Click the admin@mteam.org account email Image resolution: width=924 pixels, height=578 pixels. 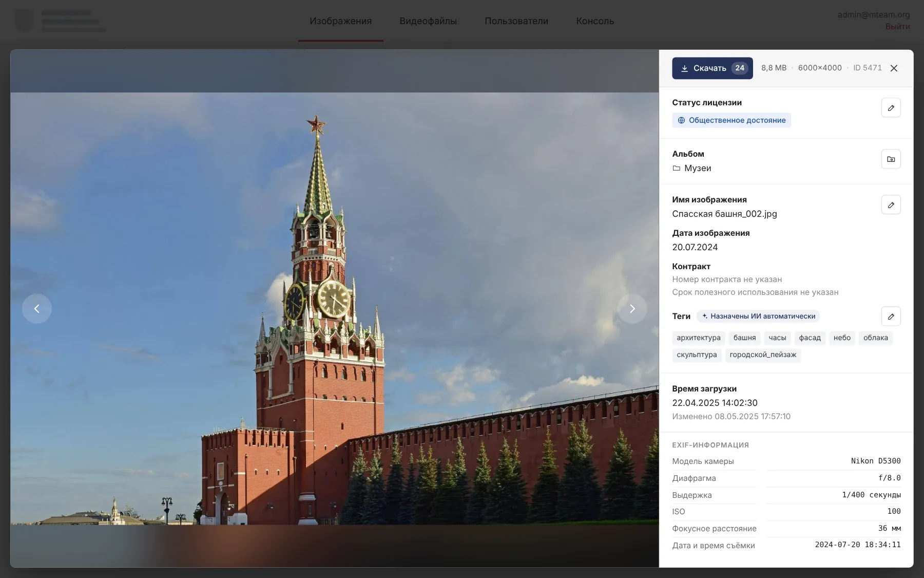click(874, 15)
